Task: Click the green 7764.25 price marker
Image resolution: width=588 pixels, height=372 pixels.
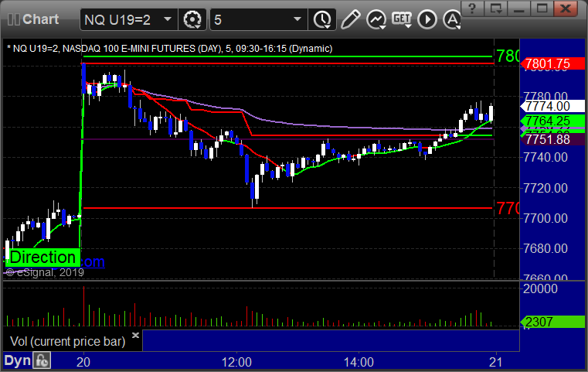Action: 552,121
